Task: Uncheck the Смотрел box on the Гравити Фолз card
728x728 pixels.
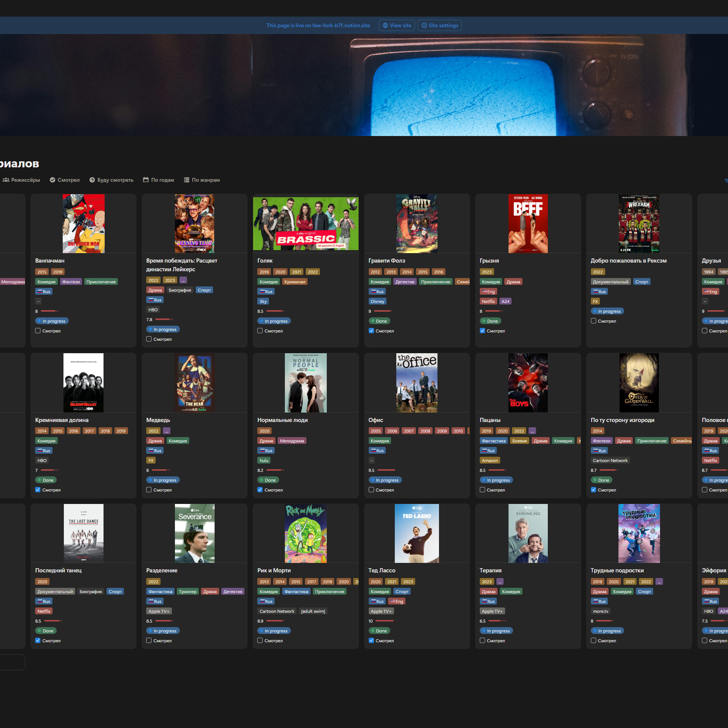Action: tap(371, 331)
